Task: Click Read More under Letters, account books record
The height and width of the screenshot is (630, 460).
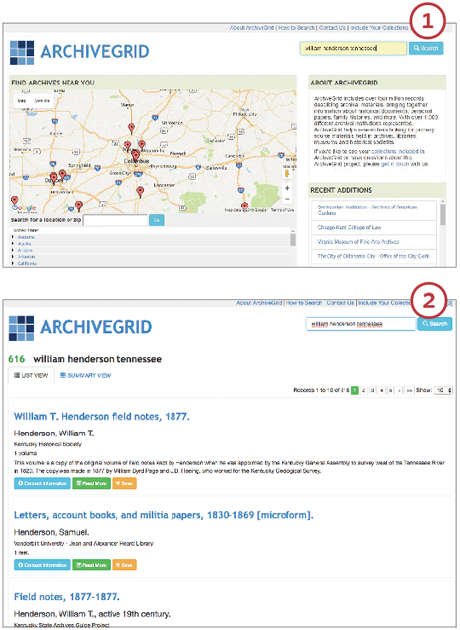Action: click(91, 565)
